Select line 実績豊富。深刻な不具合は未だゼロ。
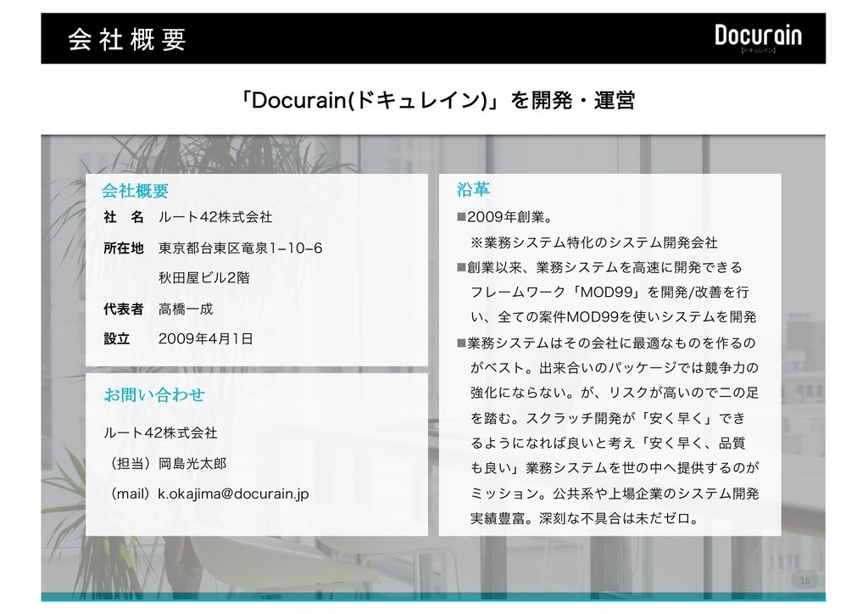Viewport: 868px width, 614px height. (584, 518)
